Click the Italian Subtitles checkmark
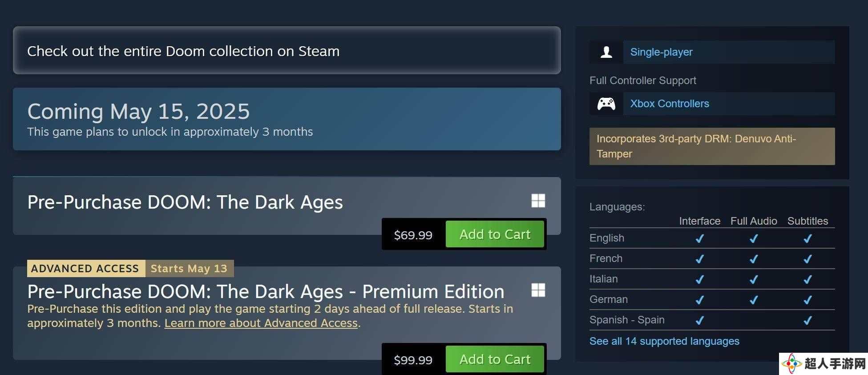This screenshot has height=375, width=868. click(x=807, y=279)
